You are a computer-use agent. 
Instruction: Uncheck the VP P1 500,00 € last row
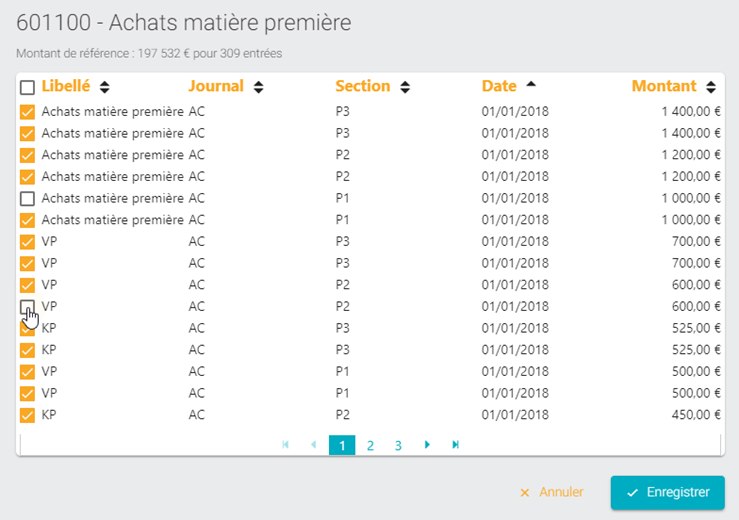27,394
